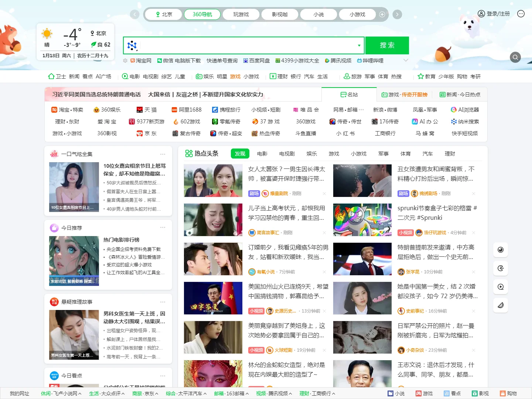Select the 军事 headlines tab
The width and height of the screenshot is (532, 399).
pyautogui.click(x=383, y=154)
